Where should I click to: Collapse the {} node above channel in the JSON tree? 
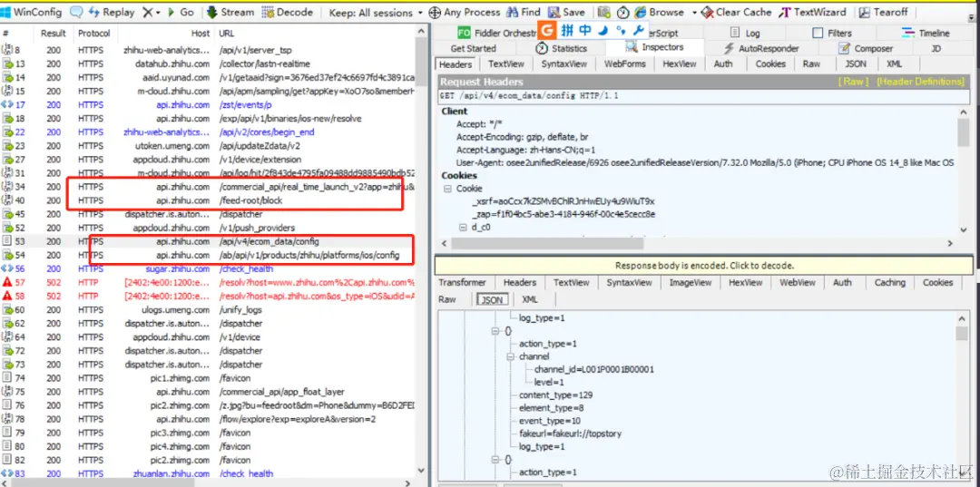(495, 331)
